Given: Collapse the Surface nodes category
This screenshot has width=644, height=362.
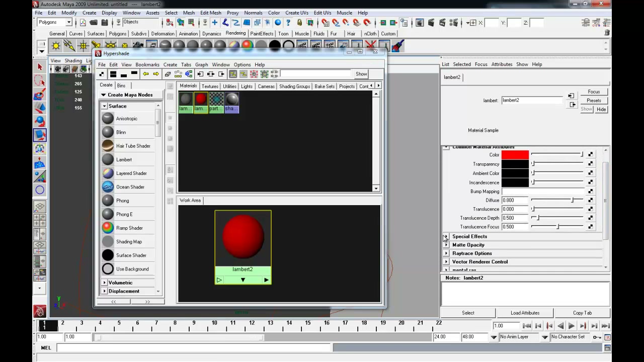Looking at the screenshot, I should (105, 106).
